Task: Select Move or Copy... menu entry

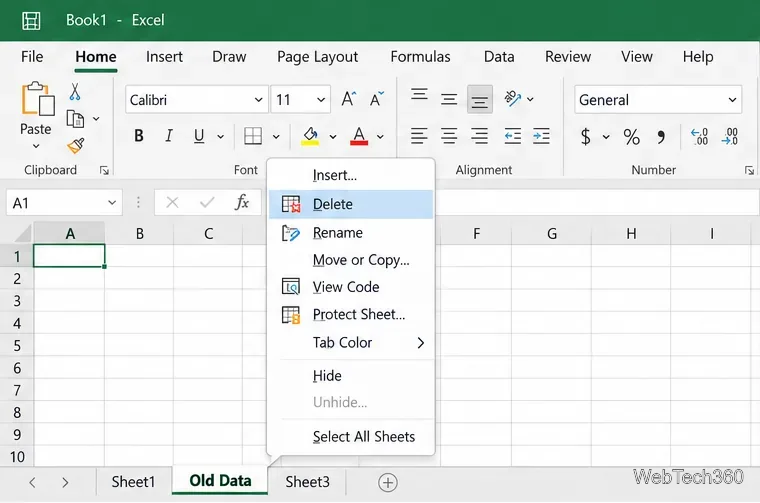Action: (351, 260)
